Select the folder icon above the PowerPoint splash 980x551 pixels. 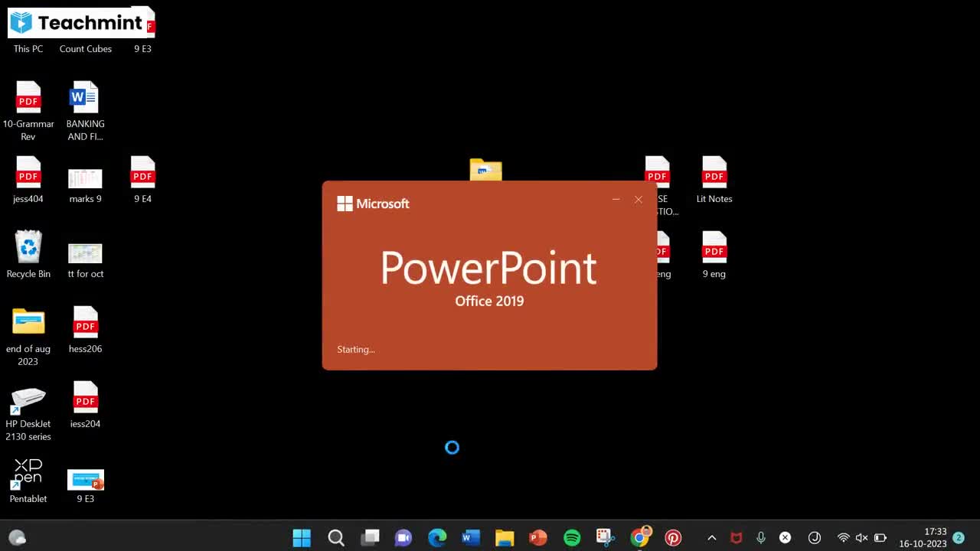pyautogui.click(x=485, y=169)
